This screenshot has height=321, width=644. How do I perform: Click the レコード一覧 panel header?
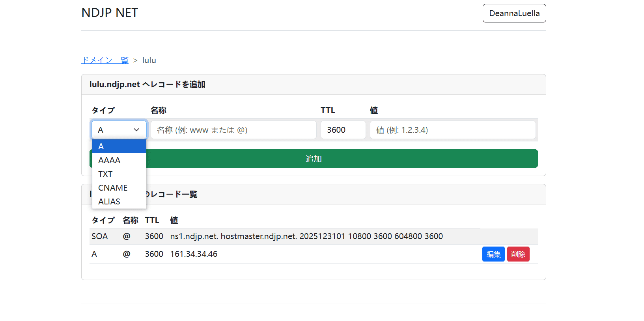point(174,194)
